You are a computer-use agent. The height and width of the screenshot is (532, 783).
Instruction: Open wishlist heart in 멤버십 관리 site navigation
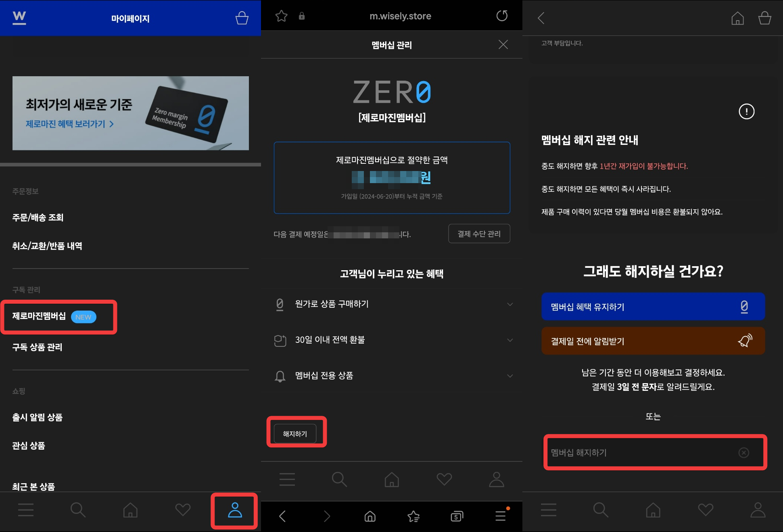coord(444,480)
